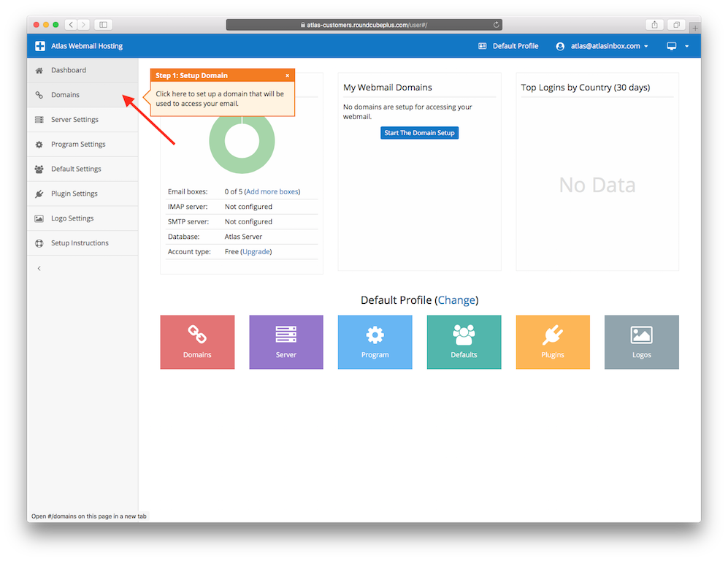
Task: Open the red Domains tile
Action: coord(197,343)
